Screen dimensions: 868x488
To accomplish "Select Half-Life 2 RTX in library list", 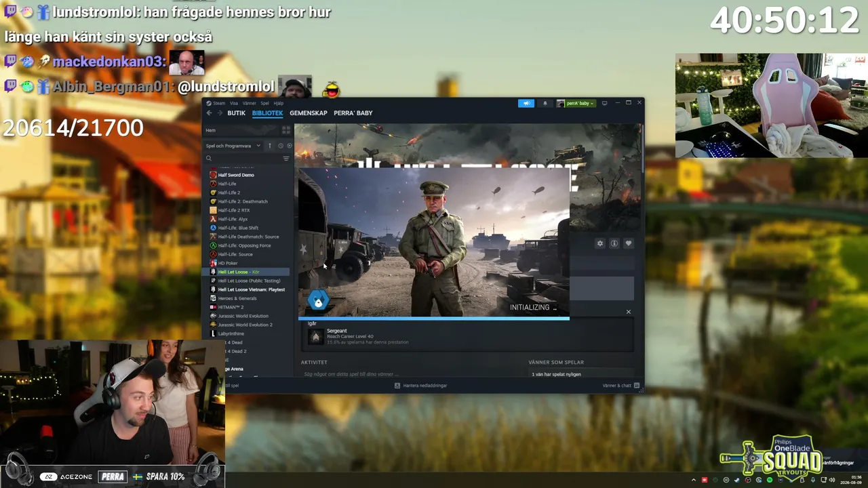I will [234, 210].
